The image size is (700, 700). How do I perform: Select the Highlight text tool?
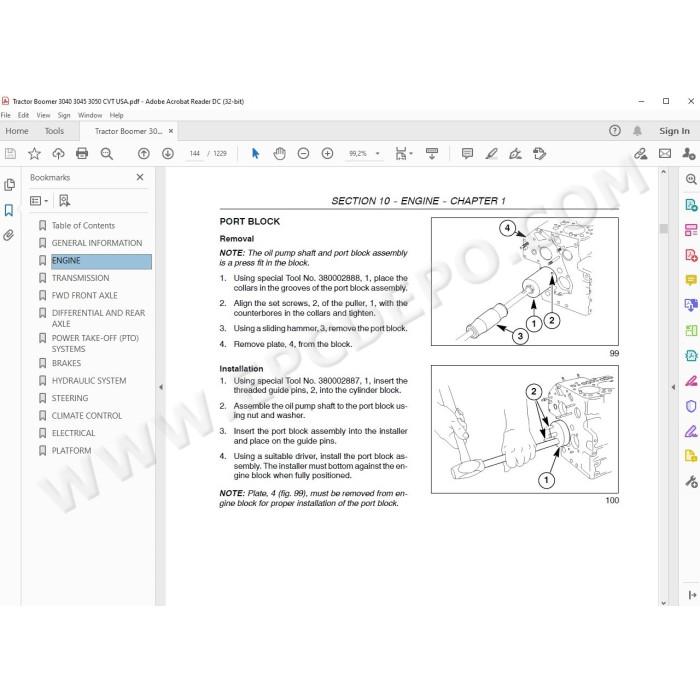tap(492, 154)
